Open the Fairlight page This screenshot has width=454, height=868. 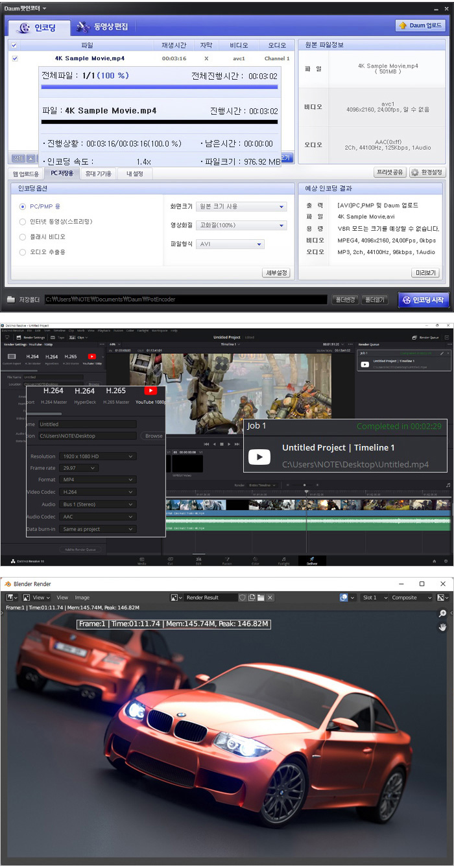[x=283, y=560]
